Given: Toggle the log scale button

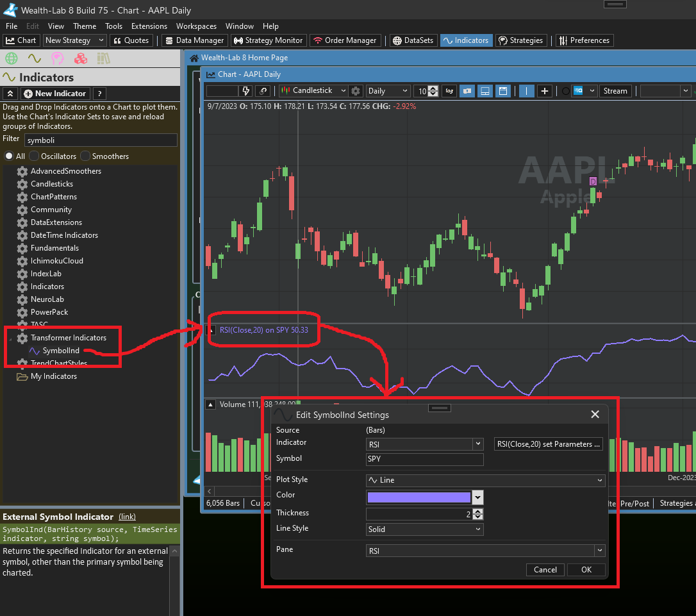Looking at the screenshot, I should pos(449,91).
